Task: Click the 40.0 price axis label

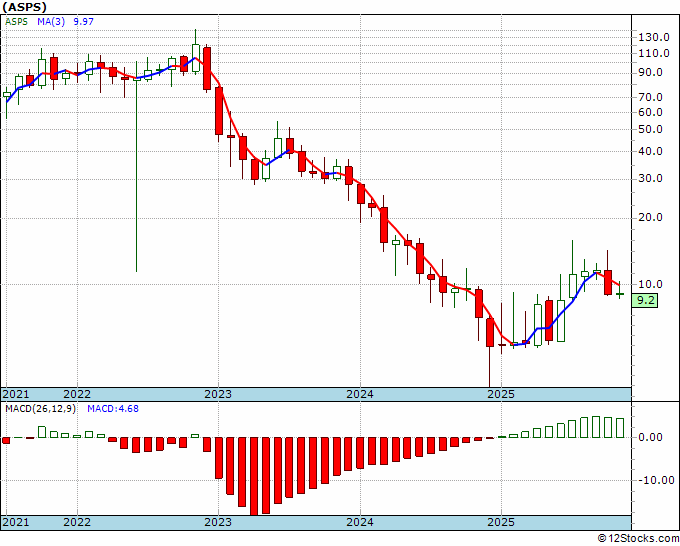Action: tap(651, 151)
